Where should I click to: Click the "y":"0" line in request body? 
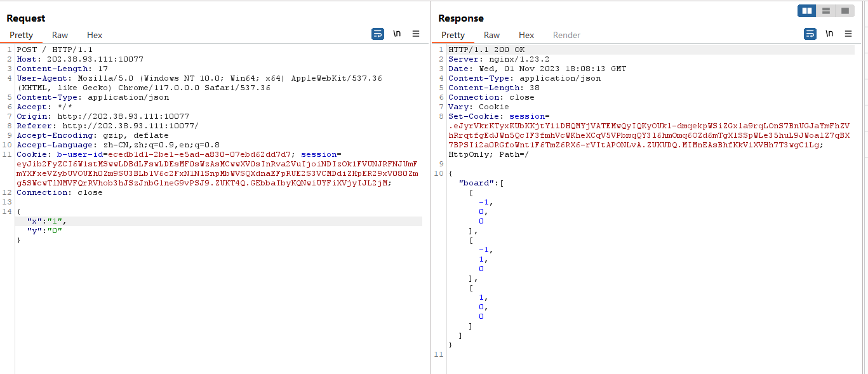(44, 230)
